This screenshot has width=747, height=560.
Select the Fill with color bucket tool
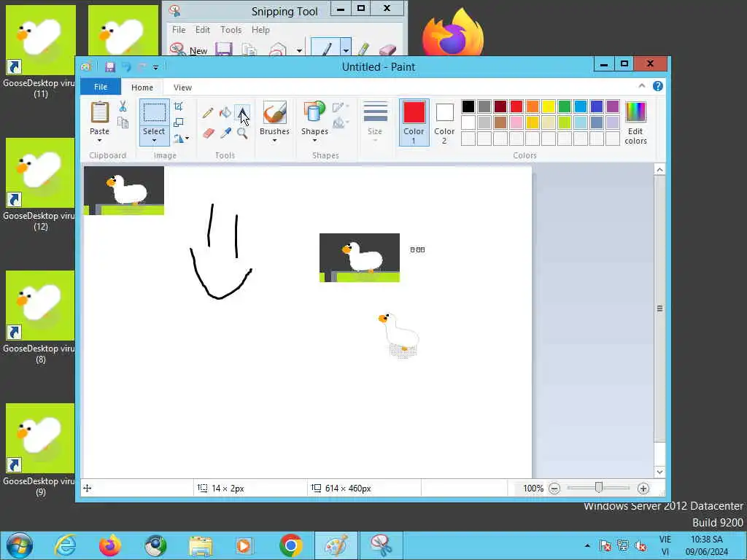(225, 113)
